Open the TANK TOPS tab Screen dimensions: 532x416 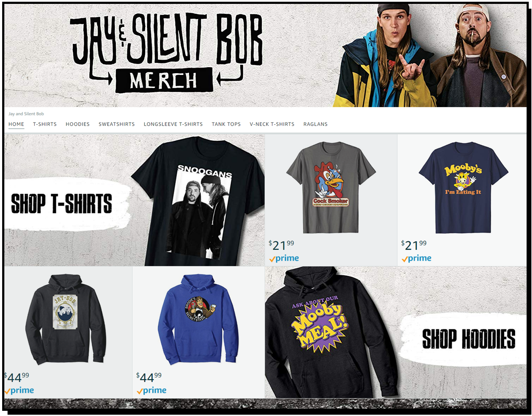[226, 124]
